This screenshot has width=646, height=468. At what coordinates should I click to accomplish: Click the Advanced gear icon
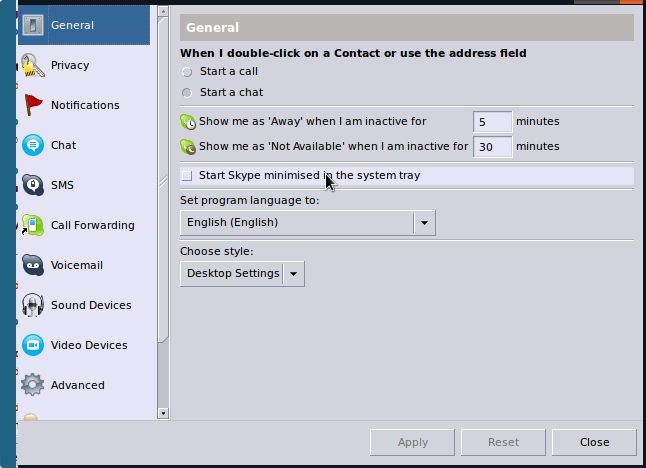point(33,385)
